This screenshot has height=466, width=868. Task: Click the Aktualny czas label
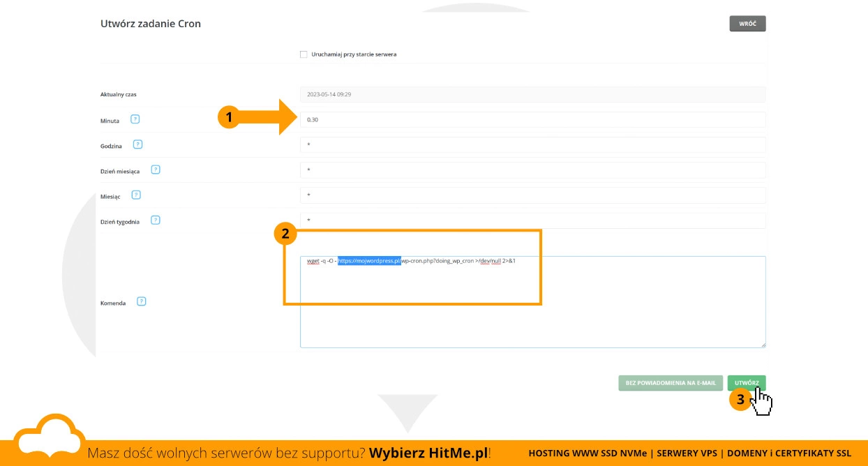(x=119, y=94)
